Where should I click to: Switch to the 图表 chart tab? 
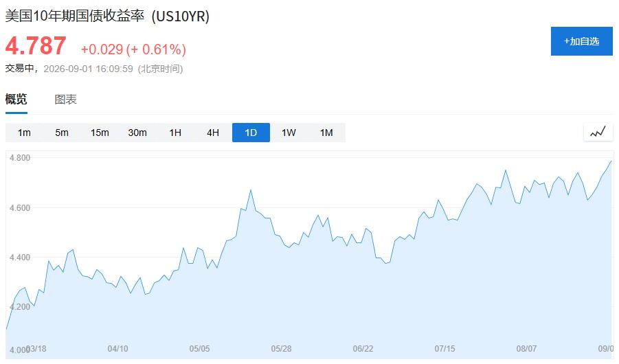coord(65,100)
